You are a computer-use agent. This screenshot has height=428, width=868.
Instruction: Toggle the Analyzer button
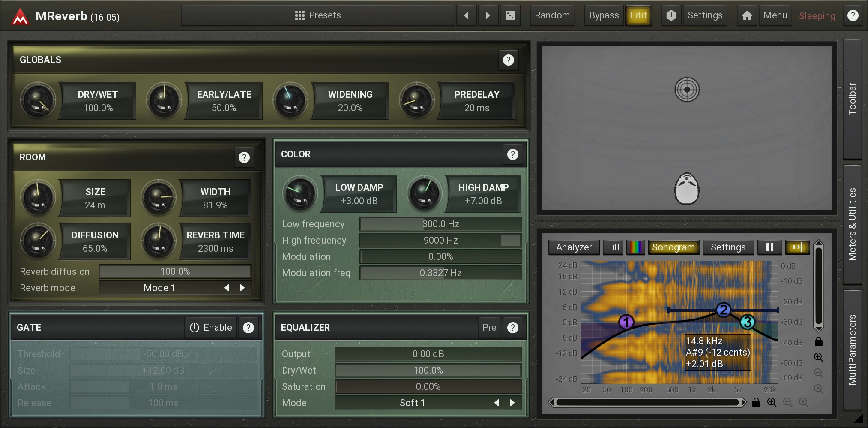point(574,247)
